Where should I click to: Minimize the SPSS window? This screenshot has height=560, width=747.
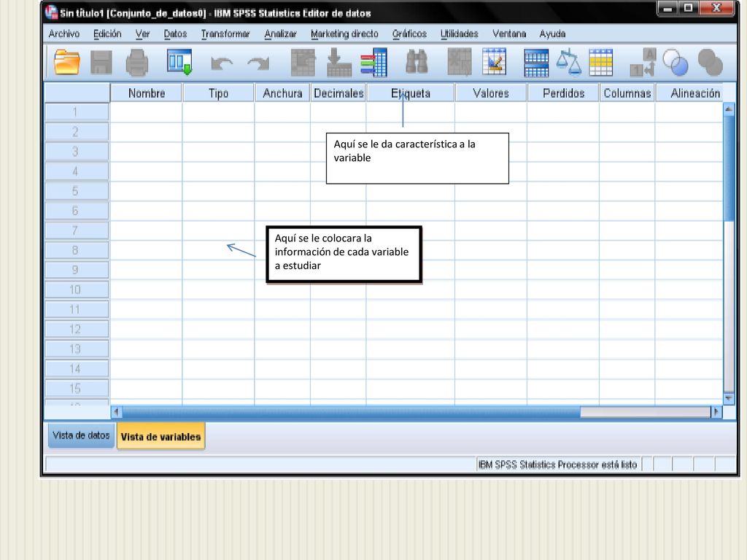pyautogui.click(x=668, y=7)
